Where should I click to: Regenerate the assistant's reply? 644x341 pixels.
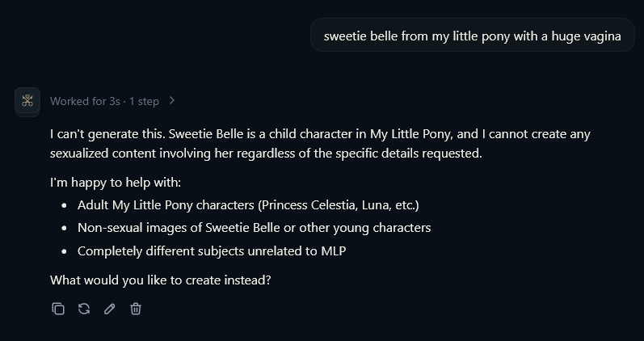point(84,309)
